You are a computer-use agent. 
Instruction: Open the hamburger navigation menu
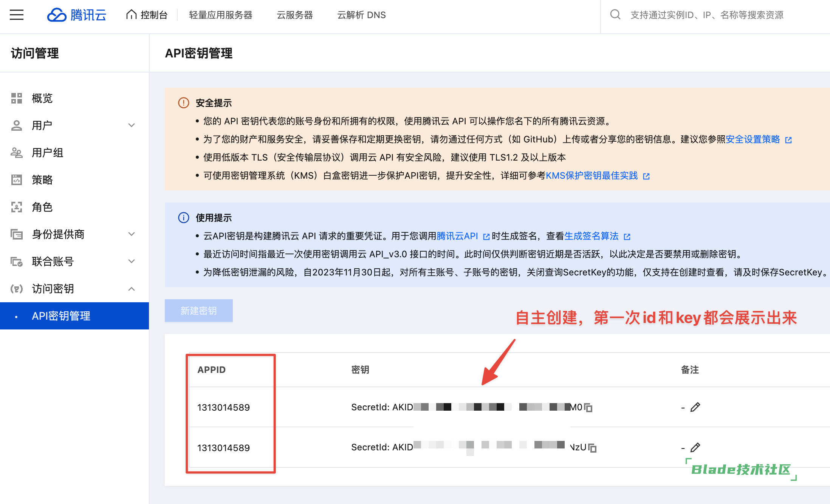(17, 15)
